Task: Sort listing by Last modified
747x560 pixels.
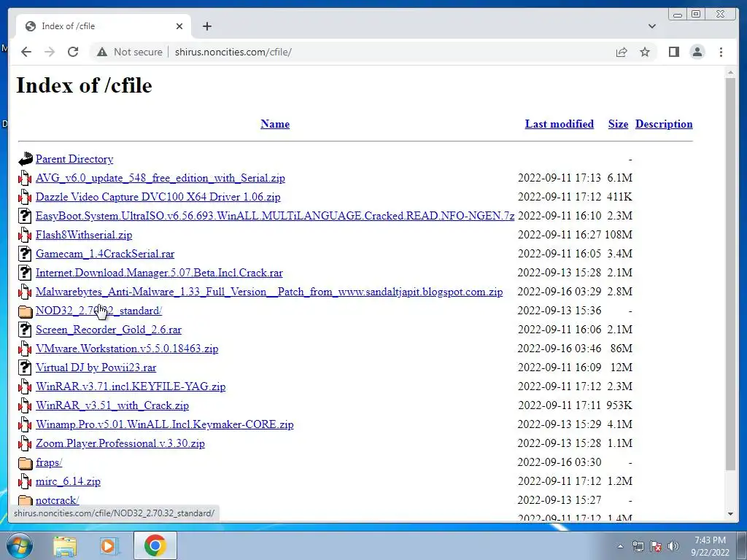Action: tap(560, 124)
